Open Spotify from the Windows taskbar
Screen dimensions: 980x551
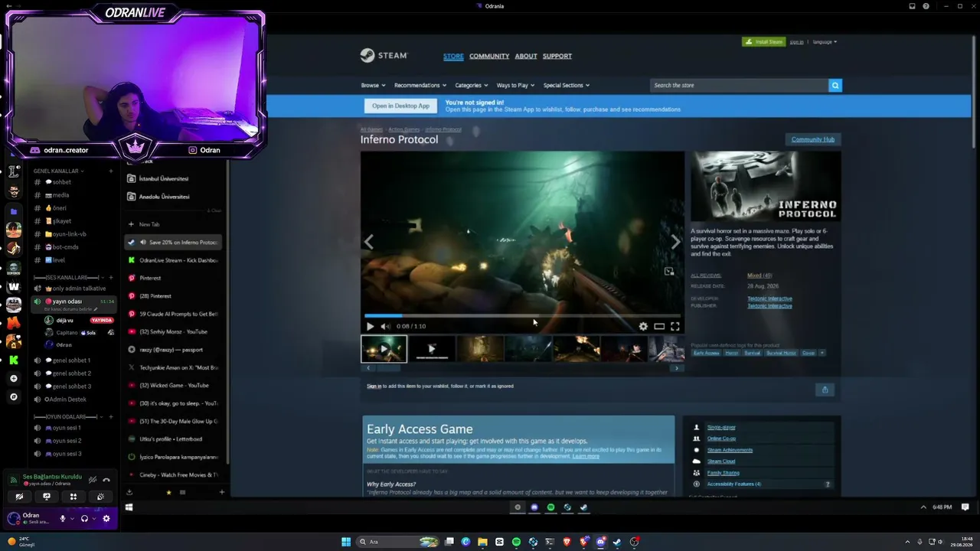pos(516,542)
